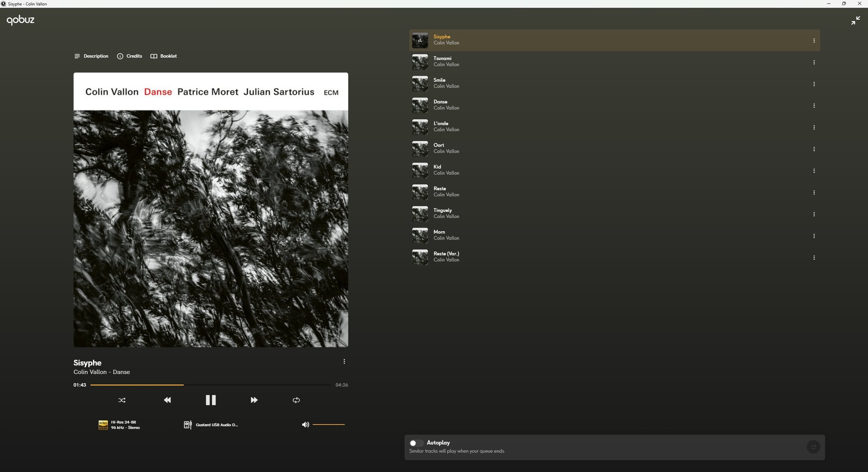Toggle repeat mode

click(296, 400)
